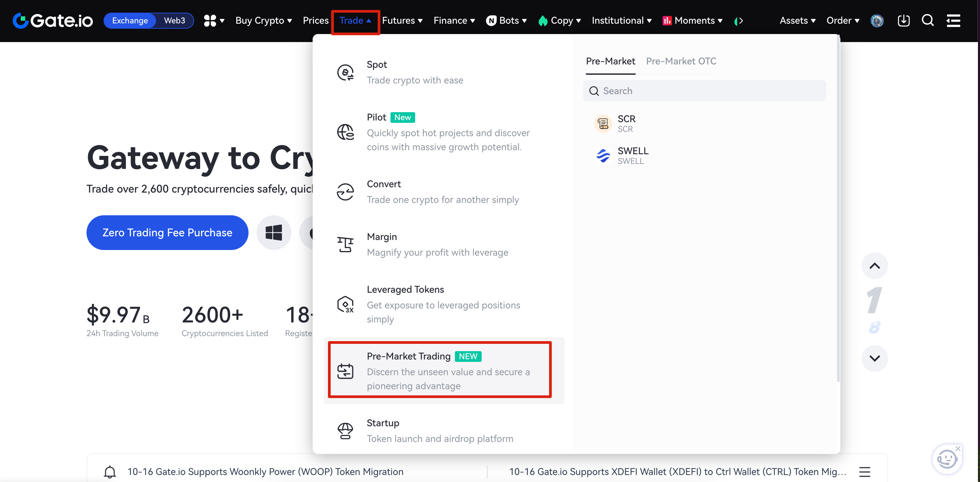Expand the Assets dropdown

pyautogui.click(x=797, y=20)
